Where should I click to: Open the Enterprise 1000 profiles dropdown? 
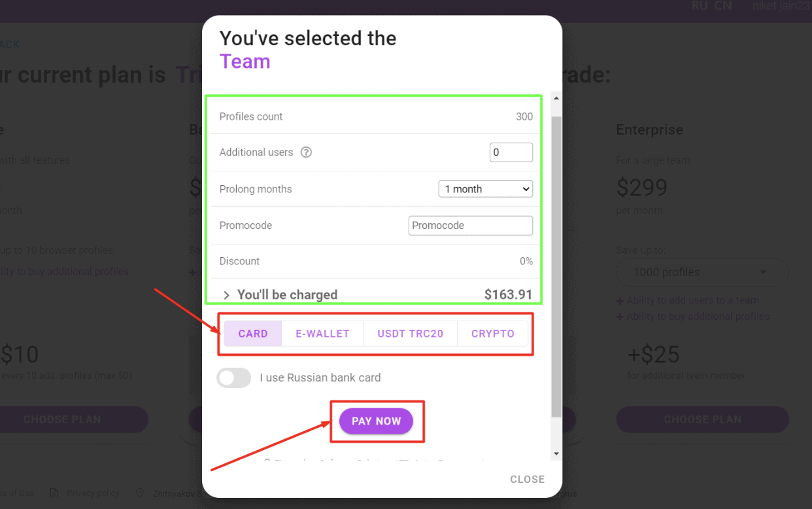702,272
